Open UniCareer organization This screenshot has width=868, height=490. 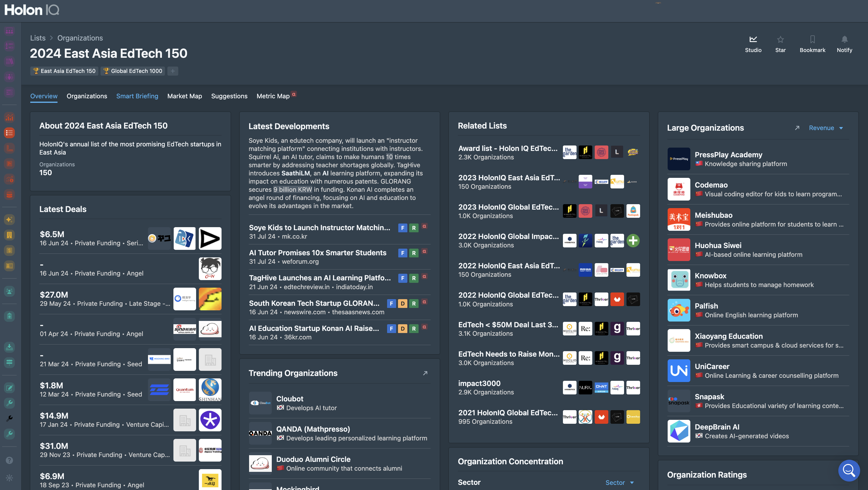click(x=758, y=371)
